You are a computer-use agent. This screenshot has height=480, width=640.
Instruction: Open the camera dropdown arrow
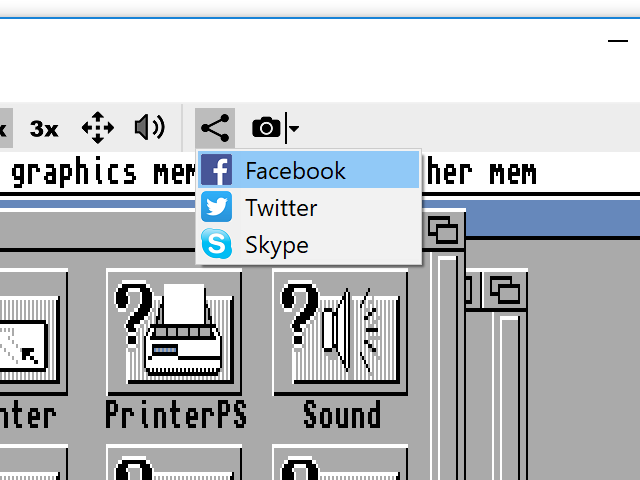[294, 129]
